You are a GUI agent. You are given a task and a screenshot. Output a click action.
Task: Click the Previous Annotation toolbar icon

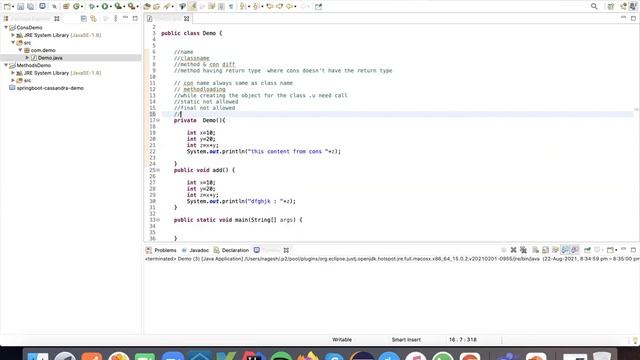256,6
